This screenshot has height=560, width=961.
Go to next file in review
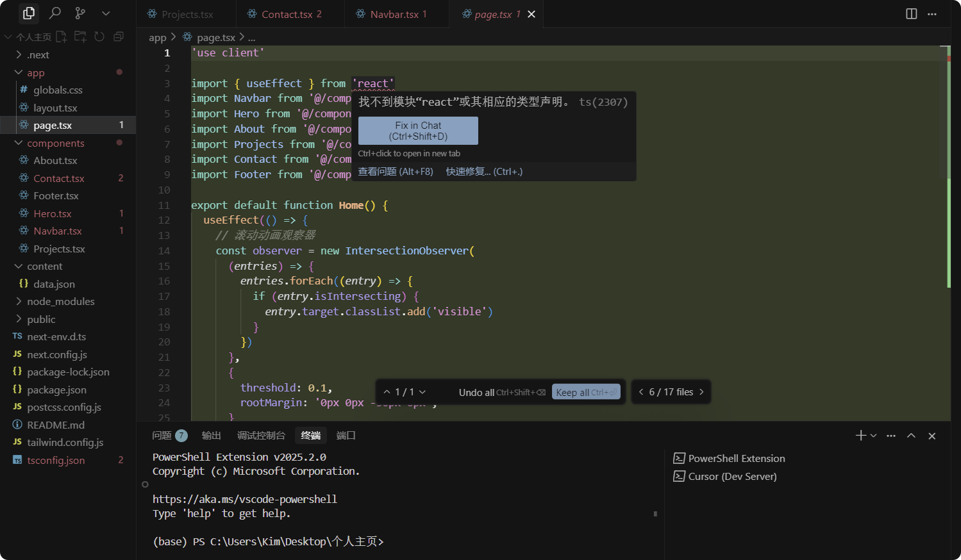click(701, 392)
